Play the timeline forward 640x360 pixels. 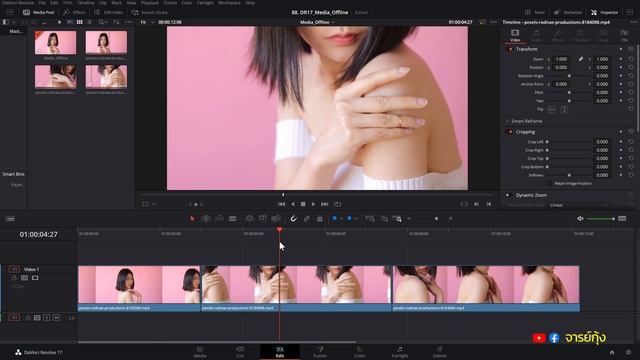(313, 204)
